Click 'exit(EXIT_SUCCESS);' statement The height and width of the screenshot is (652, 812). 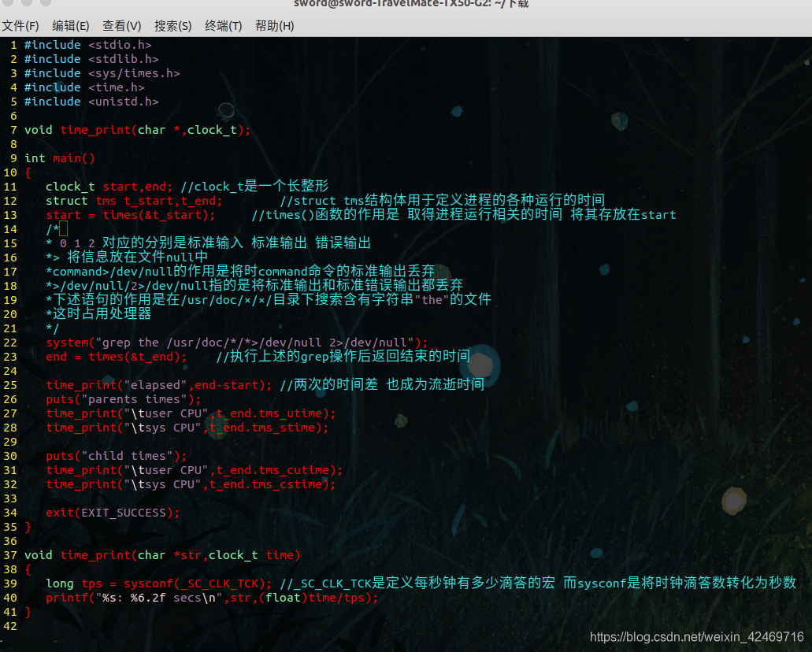(x=113, y=513)
